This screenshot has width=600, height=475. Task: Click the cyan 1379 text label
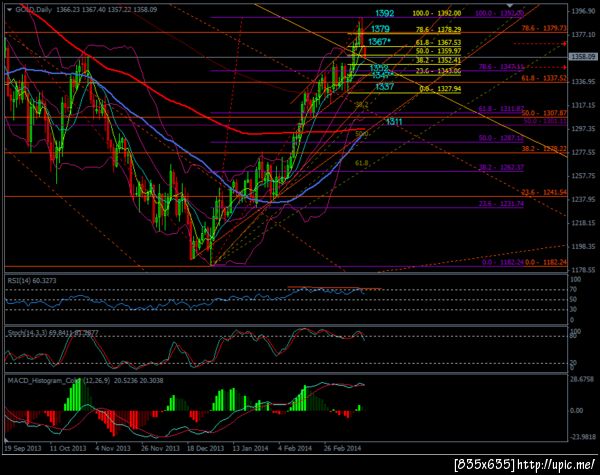click(380, 29)
